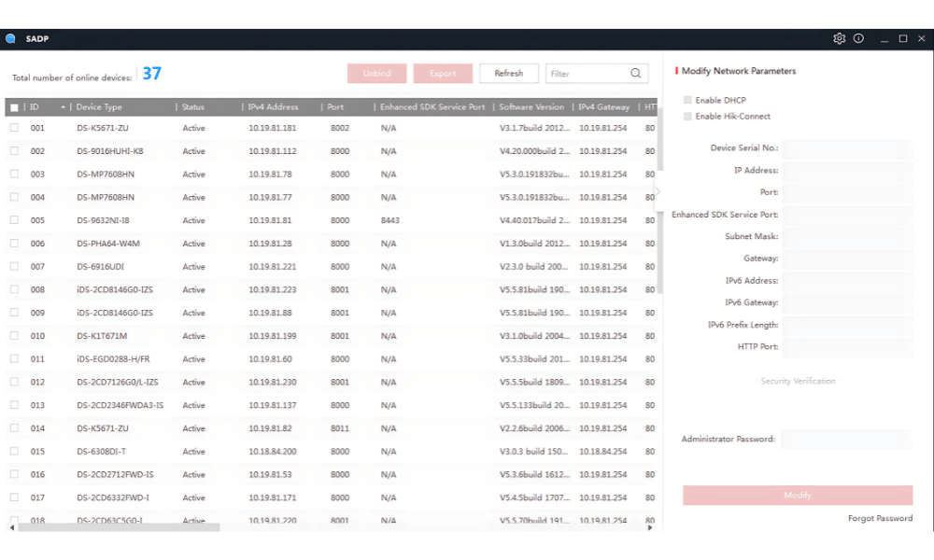The image size is (934, 560).
Task: Select the checkbox for device 005
Action: pyautogui.click(x=14, y=219)
